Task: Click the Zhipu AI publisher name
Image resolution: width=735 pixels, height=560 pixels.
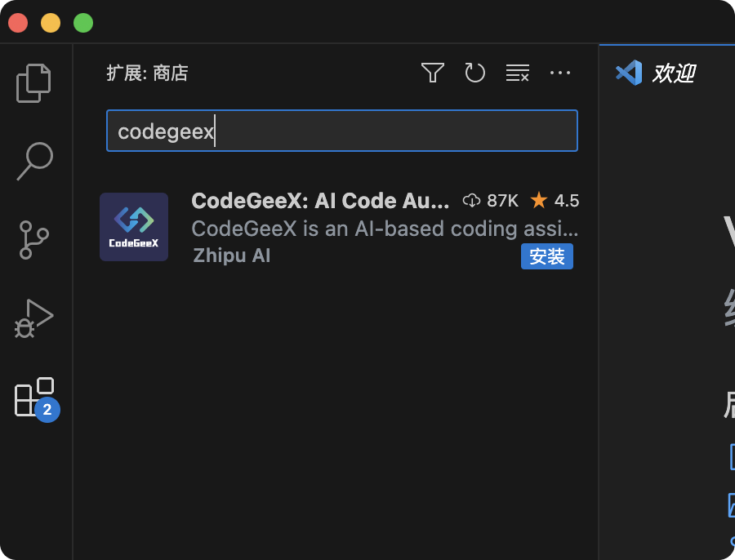Action: point(232,256)
